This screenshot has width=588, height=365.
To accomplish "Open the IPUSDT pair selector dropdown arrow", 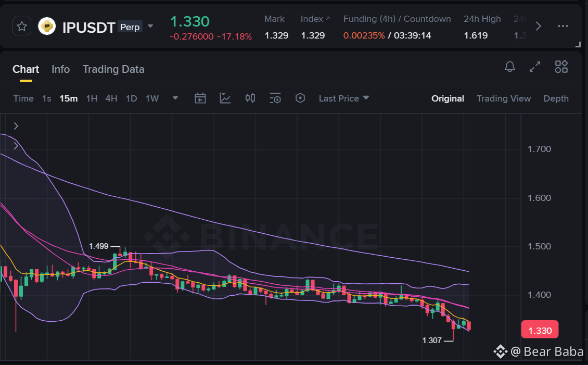I will coord(150,26).
